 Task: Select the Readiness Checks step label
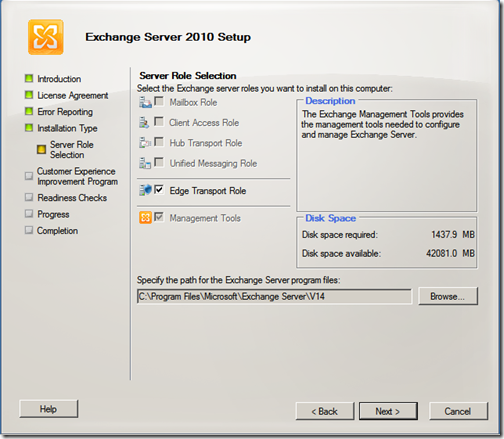(x=72, y=198)
